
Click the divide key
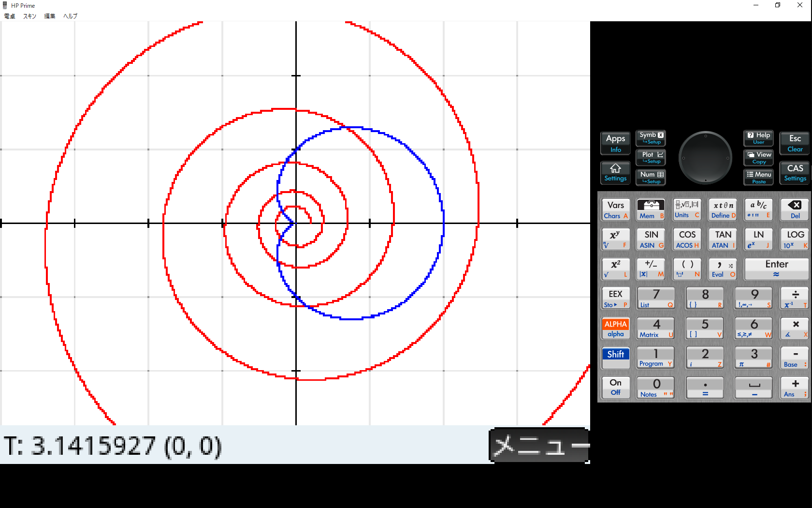point(795,299)
